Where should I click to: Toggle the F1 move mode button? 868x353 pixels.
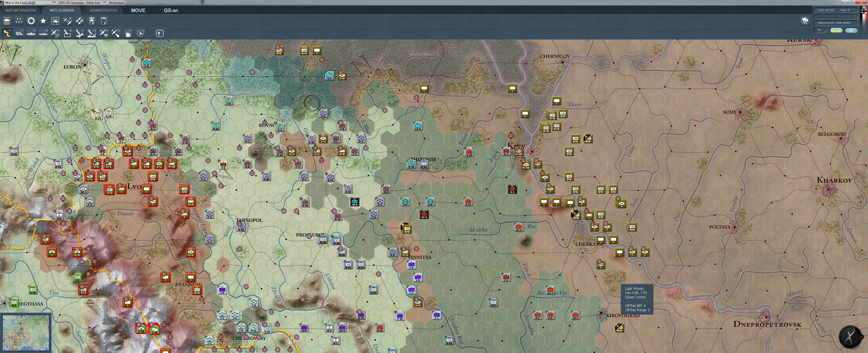click(x=7, y=33)
